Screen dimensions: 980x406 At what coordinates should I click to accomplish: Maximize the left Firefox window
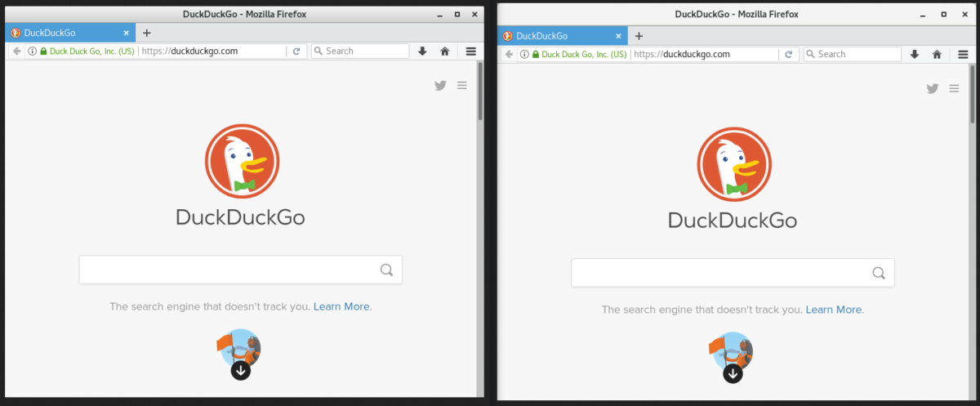(457, 14)
